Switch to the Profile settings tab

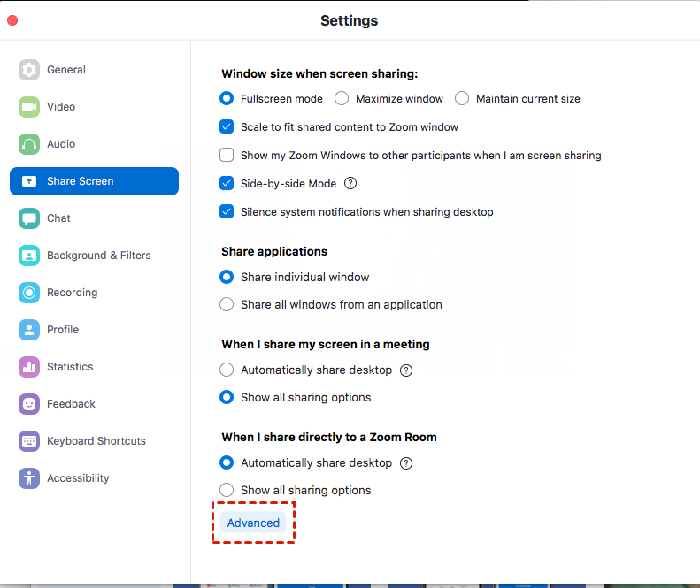63,330
